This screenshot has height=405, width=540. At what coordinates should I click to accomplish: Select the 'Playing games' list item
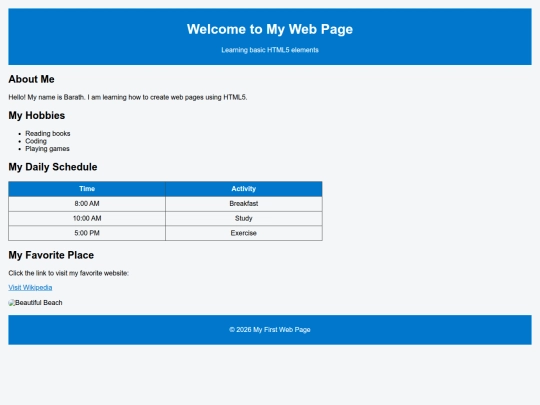coord(48,149)
